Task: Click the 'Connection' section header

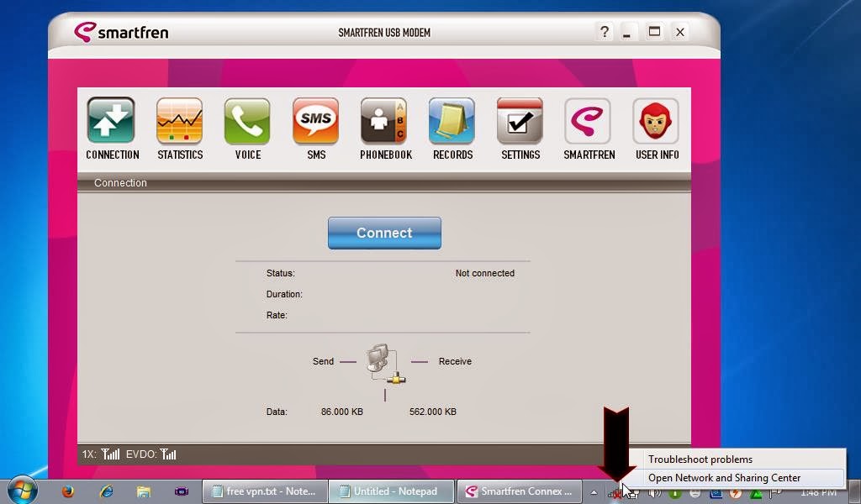Action: pos(120,182)
